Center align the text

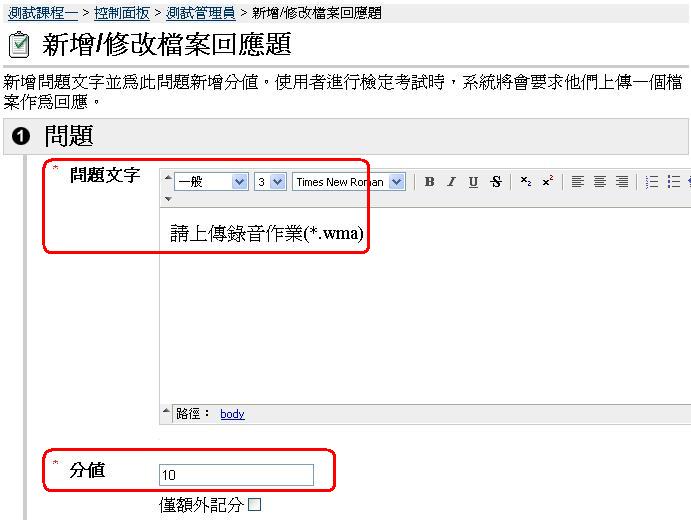[x=600, y=182]
